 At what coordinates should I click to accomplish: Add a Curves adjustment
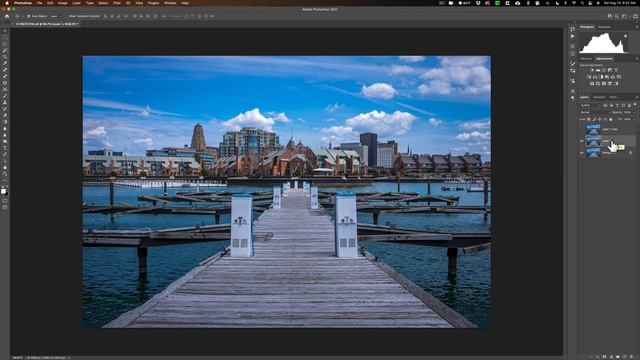pos(604,70)
